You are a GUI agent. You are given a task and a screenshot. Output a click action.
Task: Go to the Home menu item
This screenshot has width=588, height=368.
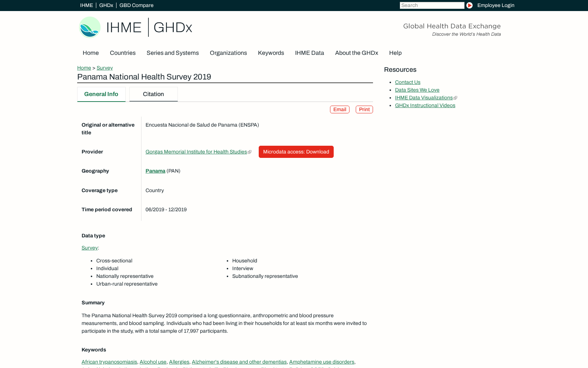click(x=91, y=53)
